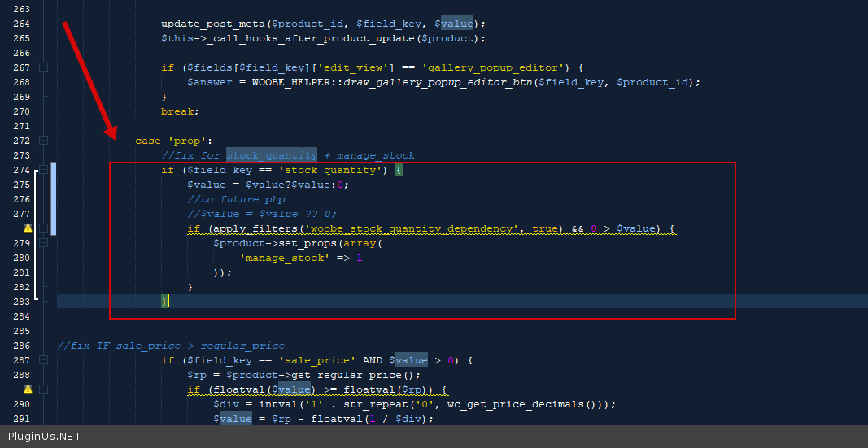Image resolution: width=868 pixels, height=448 pixels.
Task: Collapse the case 'prop' block at line 272
Action: (44, 141)
